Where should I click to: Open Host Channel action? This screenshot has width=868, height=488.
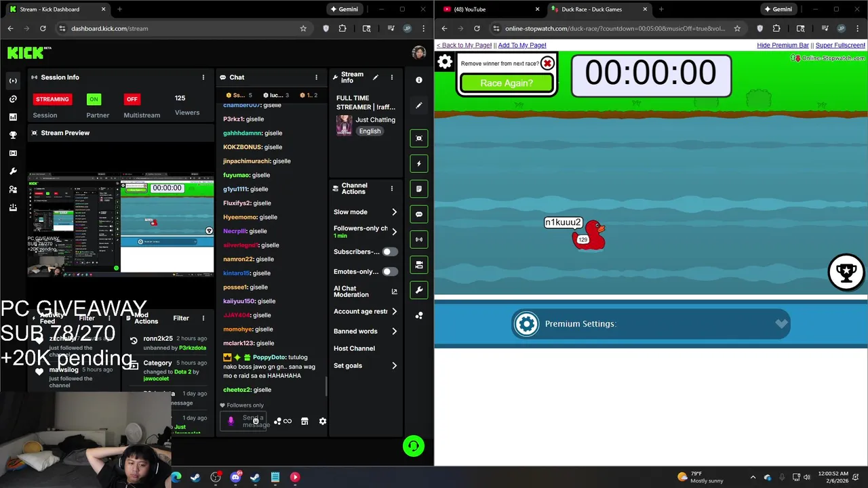pos(354,348)
